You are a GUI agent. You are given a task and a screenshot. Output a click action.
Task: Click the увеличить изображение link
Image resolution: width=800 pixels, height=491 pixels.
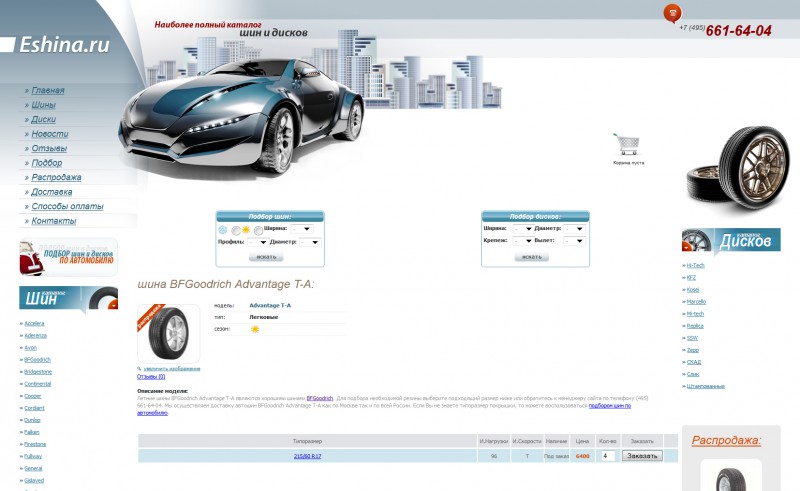(x=171, y=369)
